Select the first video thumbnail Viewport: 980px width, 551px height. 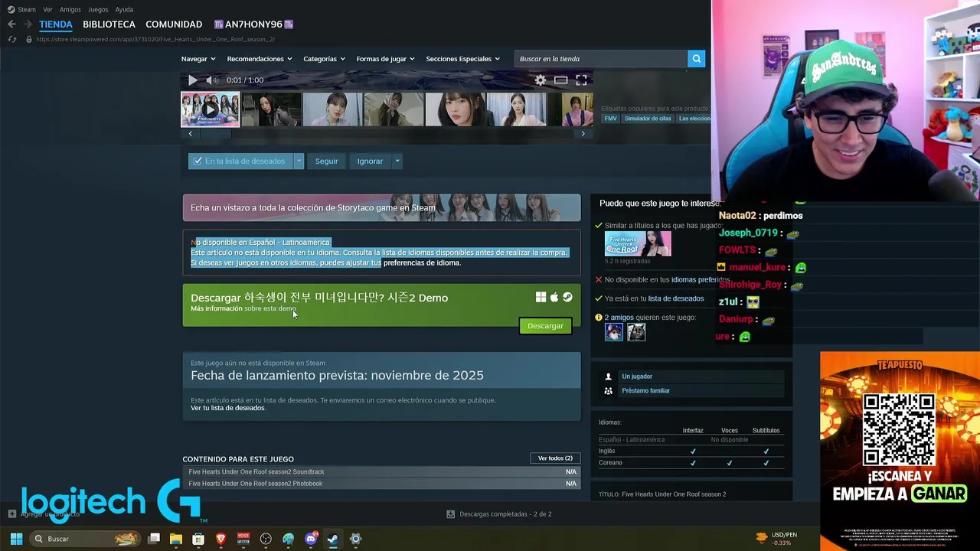click(210, 109)
